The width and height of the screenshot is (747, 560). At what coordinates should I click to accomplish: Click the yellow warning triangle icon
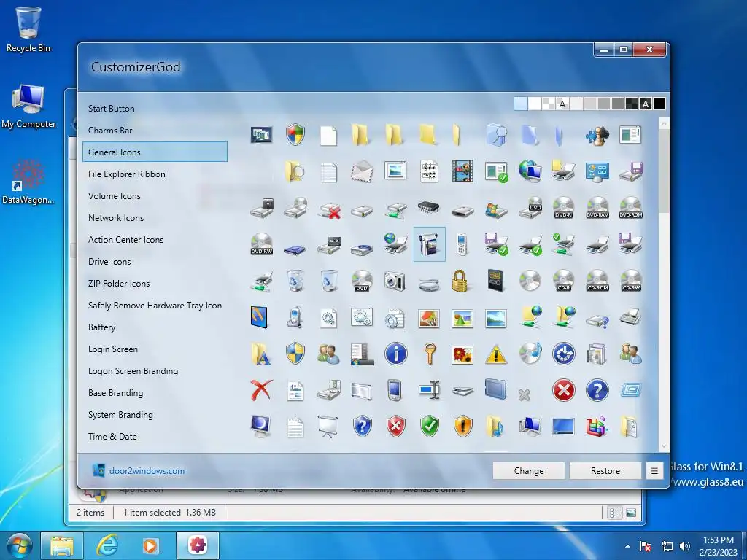(x=496, y=354)
